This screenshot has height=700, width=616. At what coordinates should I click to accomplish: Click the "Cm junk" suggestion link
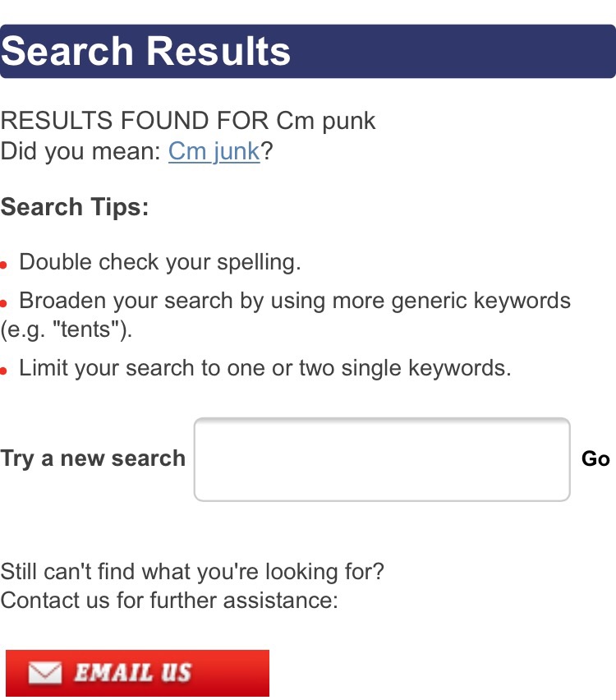point(214,152)
